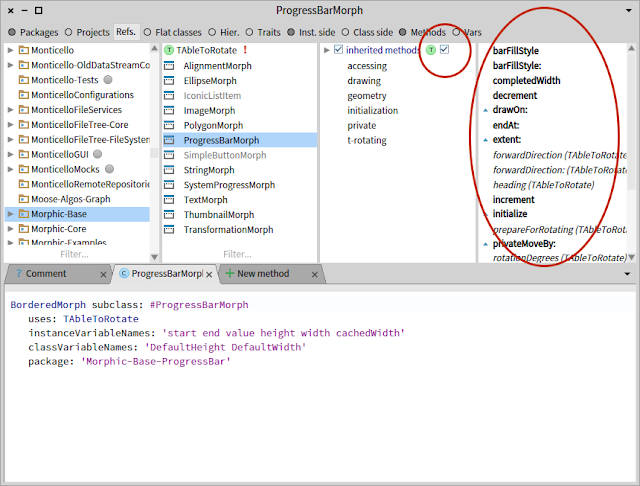
Task: Click red exclamation mark beside TAbleToRotate
Action: coord(245,50)
